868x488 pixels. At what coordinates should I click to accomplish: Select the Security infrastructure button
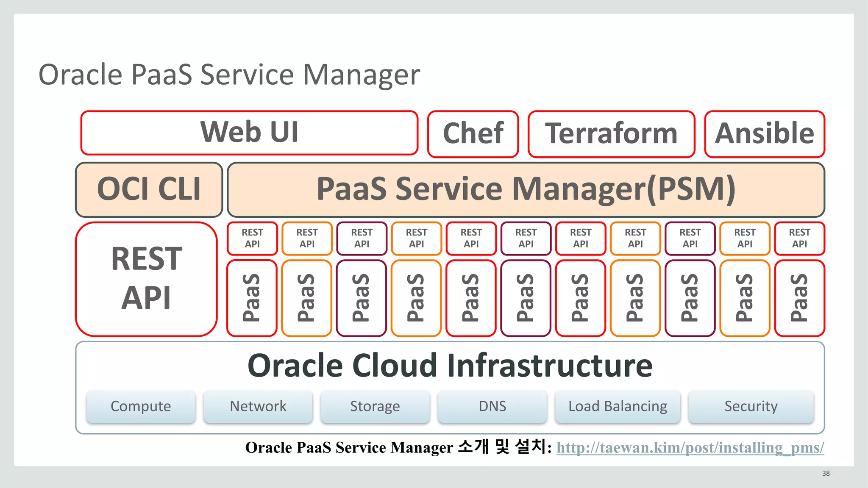(751, 406)
